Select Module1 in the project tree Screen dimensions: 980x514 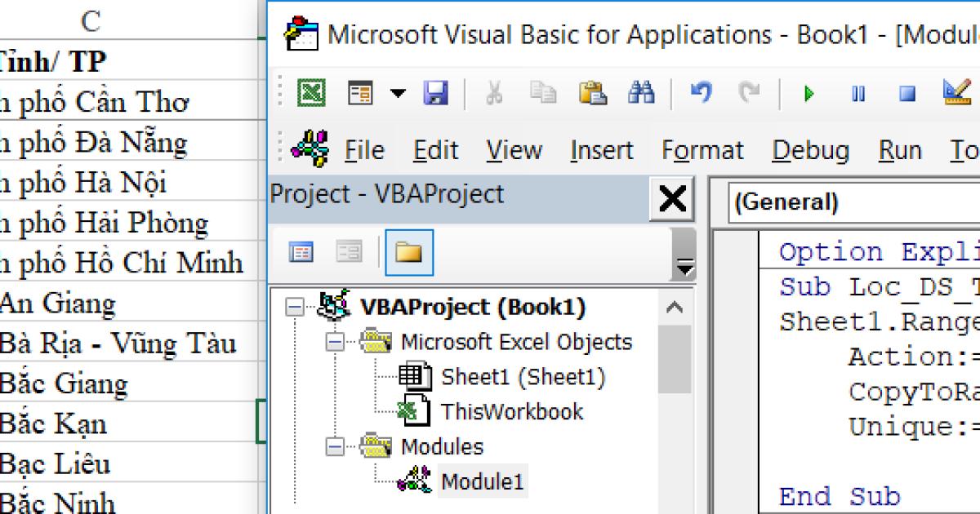click(484, 481)
